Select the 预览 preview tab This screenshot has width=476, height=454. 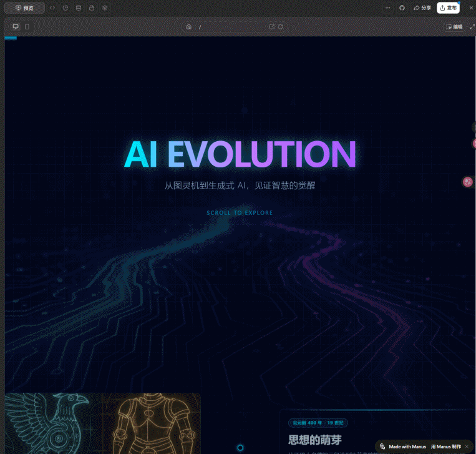25,8
